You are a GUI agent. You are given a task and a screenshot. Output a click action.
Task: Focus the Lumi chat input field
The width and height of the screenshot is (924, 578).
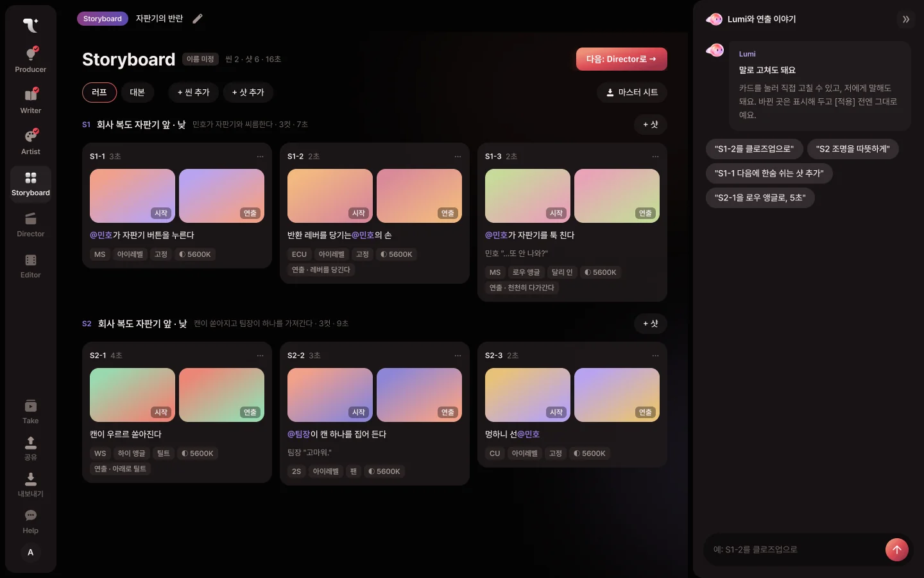tap(794, 550)
